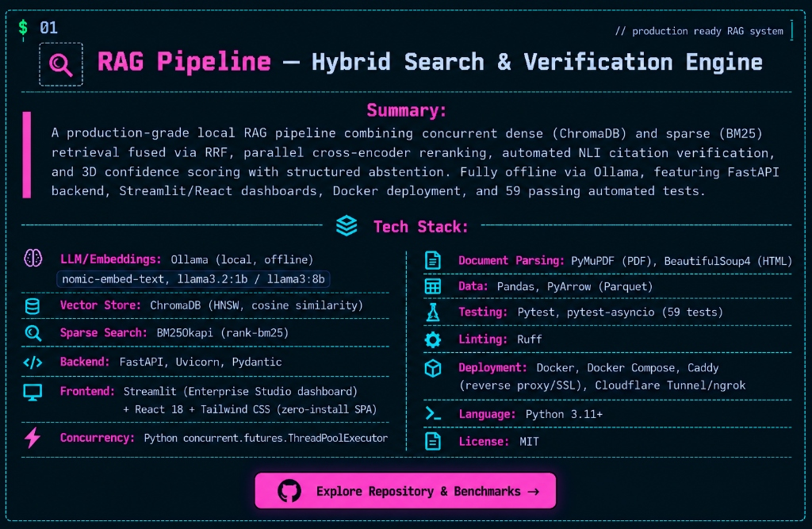Click the magnifier logo icon beside RAG Pipeline
The height and width of the screenshot is (529, 812).
pos(60,64)
